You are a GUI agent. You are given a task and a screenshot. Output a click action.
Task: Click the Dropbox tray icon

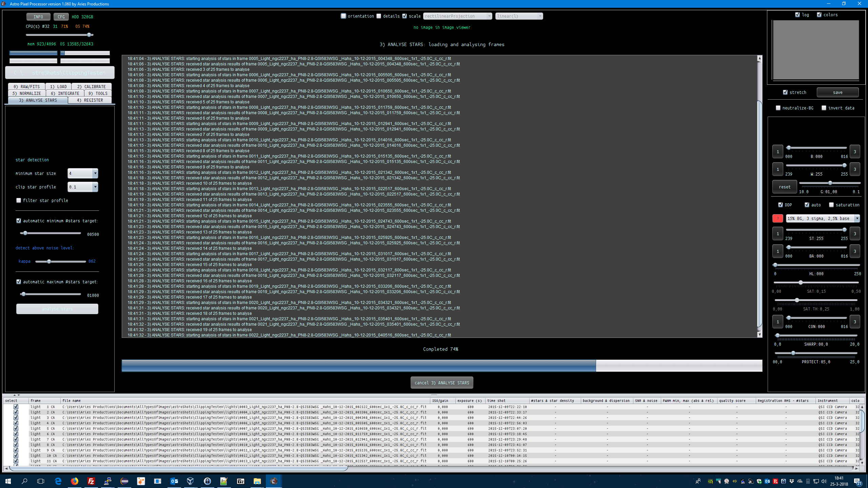[792, 481]
